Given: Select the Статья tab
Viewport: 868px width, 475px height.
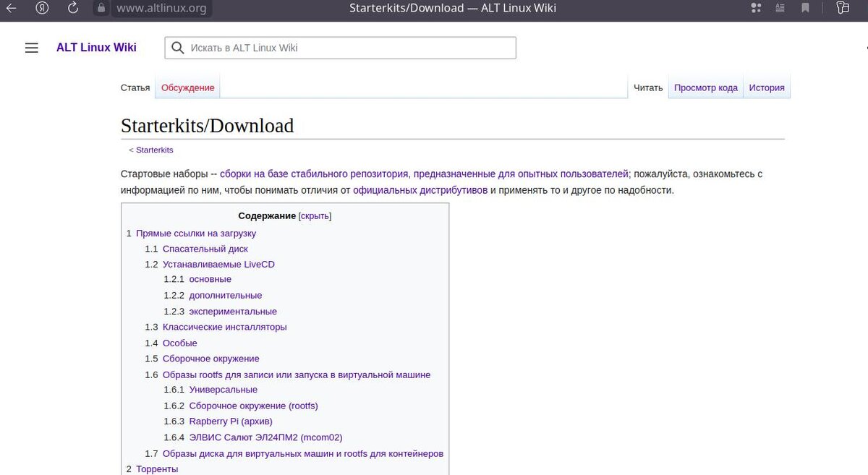Looking at the screenshot, I should pos(135,87).
